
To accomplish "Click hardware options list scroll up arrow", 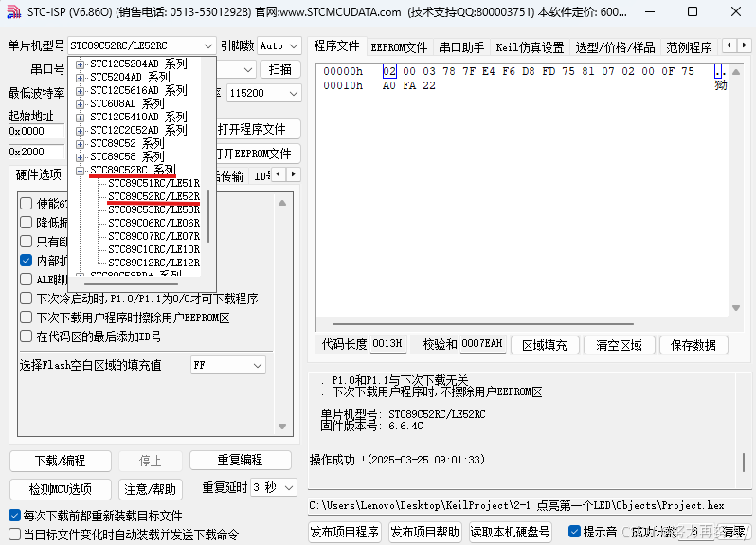I will click(282, 203).
